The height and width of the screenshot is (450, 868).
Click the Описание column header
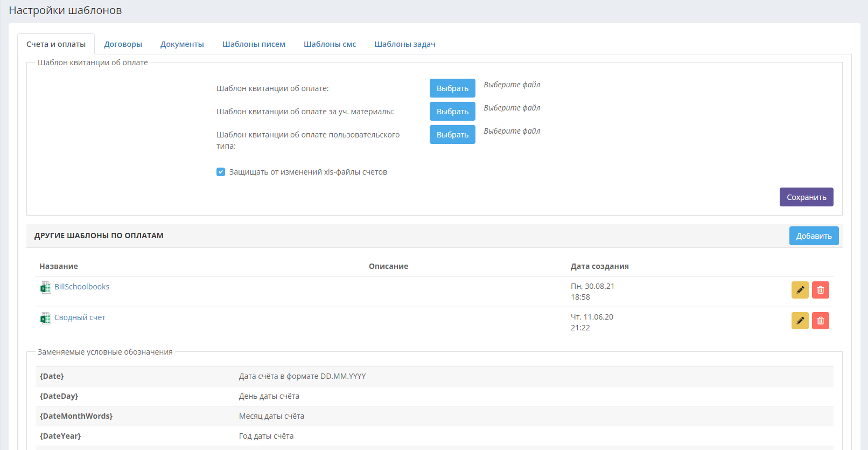(x=388, y=266)
